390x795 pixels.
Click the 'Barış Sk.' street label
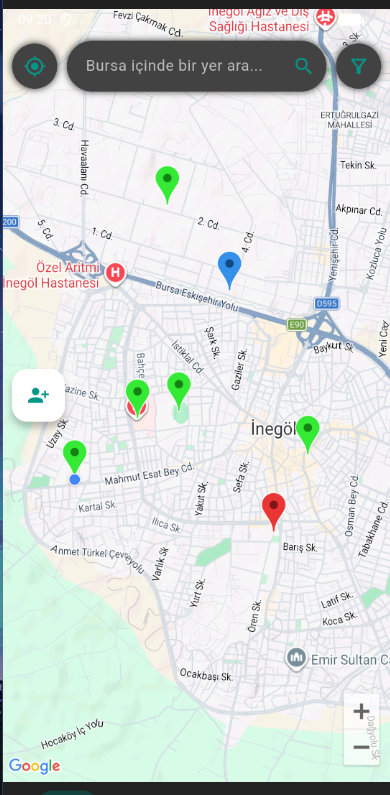pos(300,547)
